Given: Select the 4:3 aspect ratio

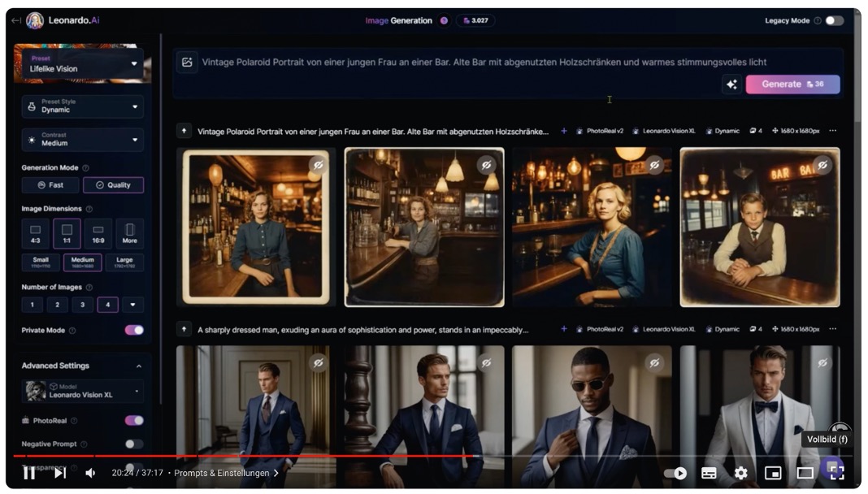Looking at the screenshot, I should coord(36,233).
